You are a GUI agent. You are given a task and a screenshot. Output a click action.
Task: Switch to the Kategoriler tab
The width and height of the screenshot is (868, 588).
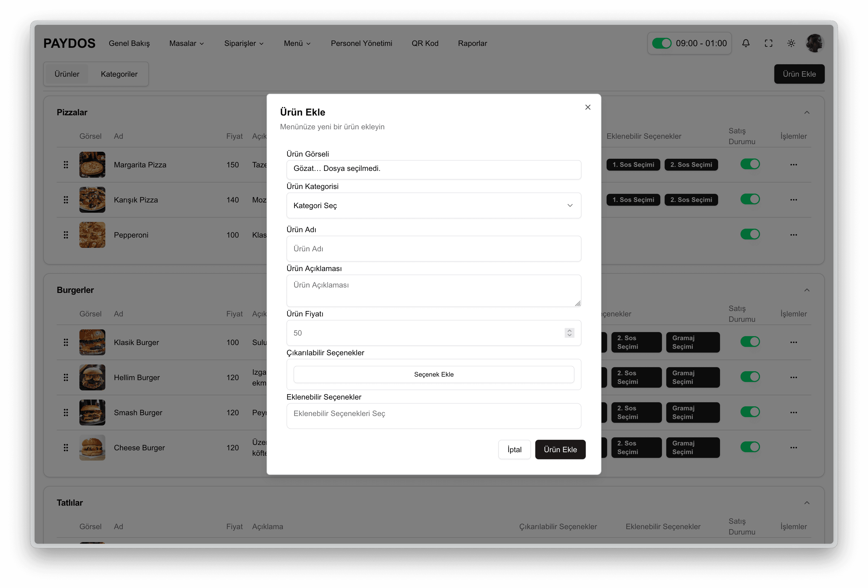click(x=119, y=74)
